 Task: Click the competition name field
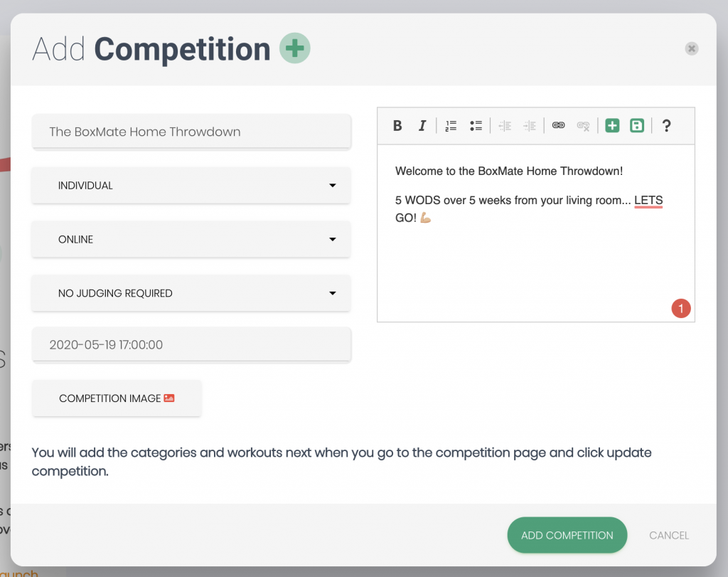[191, 132]
